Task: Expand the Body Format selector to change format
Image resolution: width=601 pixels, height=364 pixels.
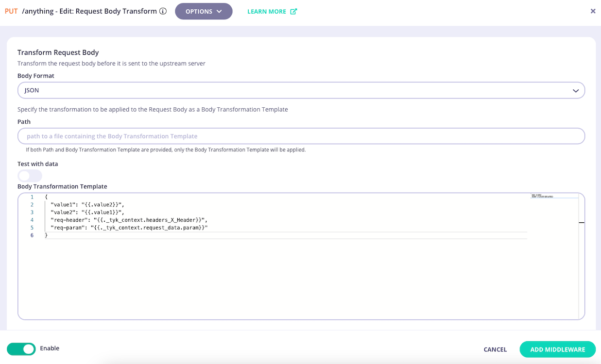Action: click(x=301, y=90)
